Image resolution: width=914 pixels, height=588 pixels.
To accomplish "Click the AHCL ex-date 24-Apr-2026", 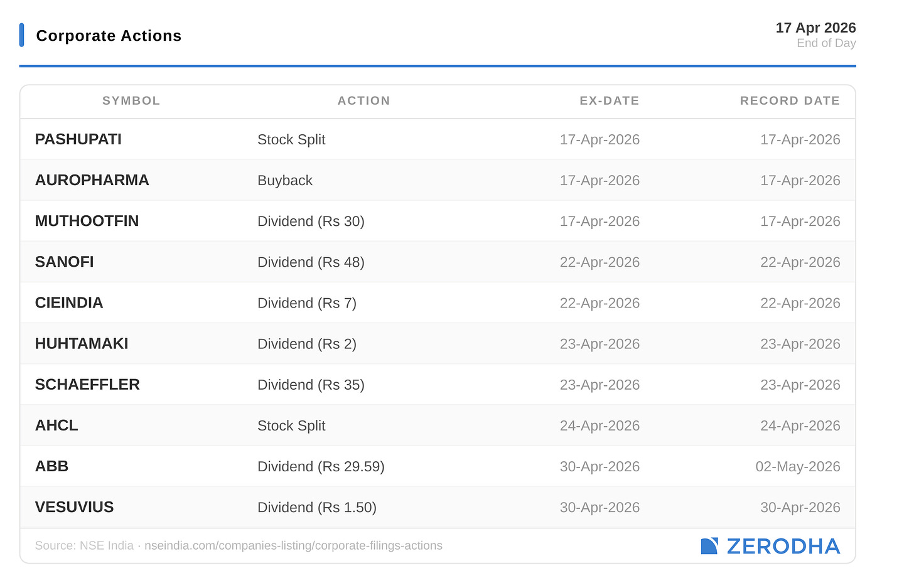I will 599,426.
